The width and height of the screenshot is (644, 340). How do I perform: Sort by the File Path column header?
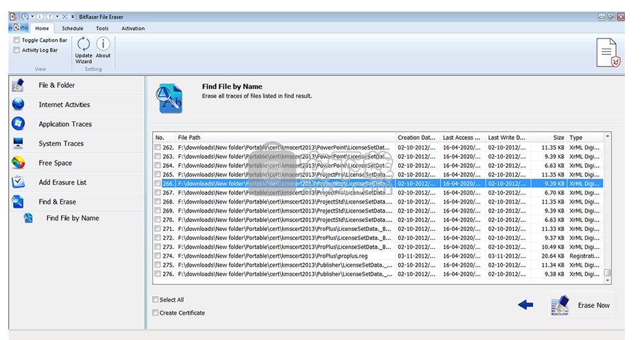pos(285,137)
